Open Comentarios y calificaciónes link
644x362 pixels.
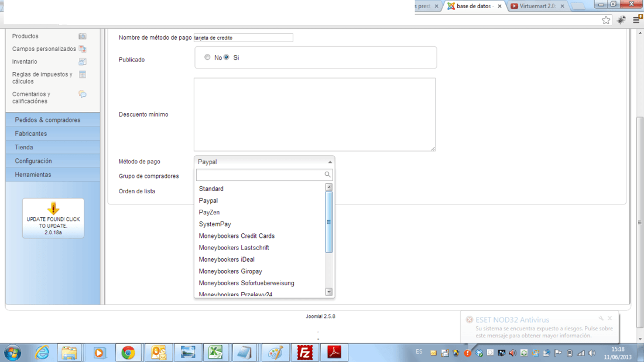coord(31,98)
